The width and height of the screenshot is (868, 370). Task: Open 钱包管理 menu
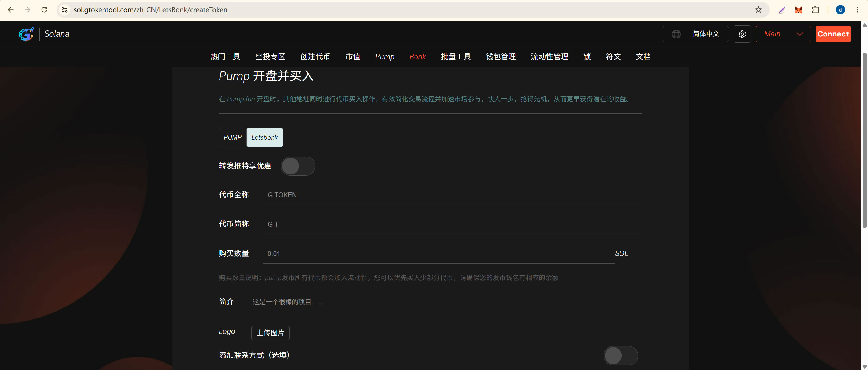tap(501, 56)
